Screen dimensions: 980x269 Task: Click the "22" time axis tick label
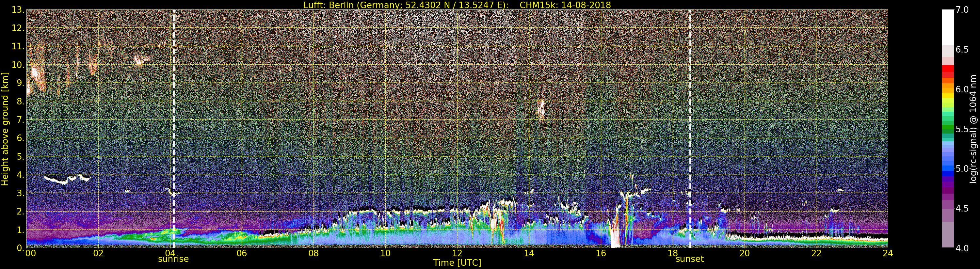tap(816, 253)
